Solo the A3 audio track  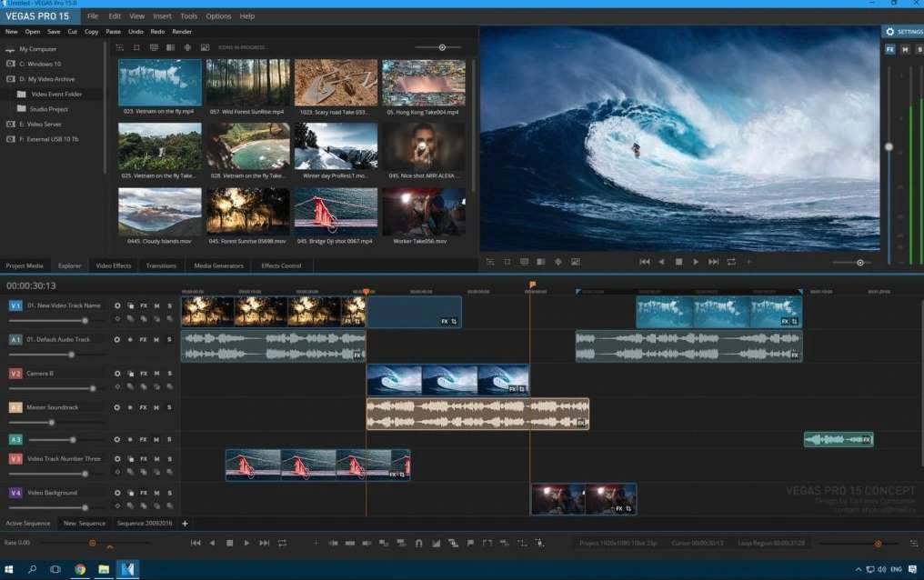tap(170, 440)
